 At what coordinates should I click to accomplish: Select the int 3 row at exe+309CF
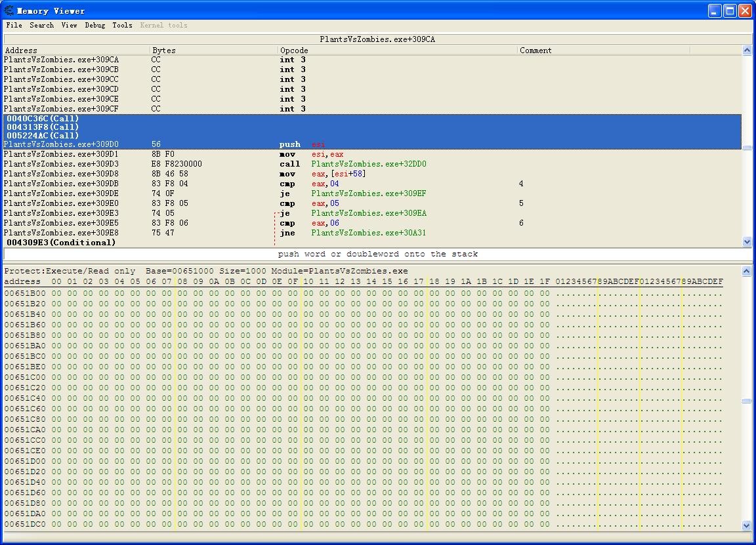click(372, 109)
